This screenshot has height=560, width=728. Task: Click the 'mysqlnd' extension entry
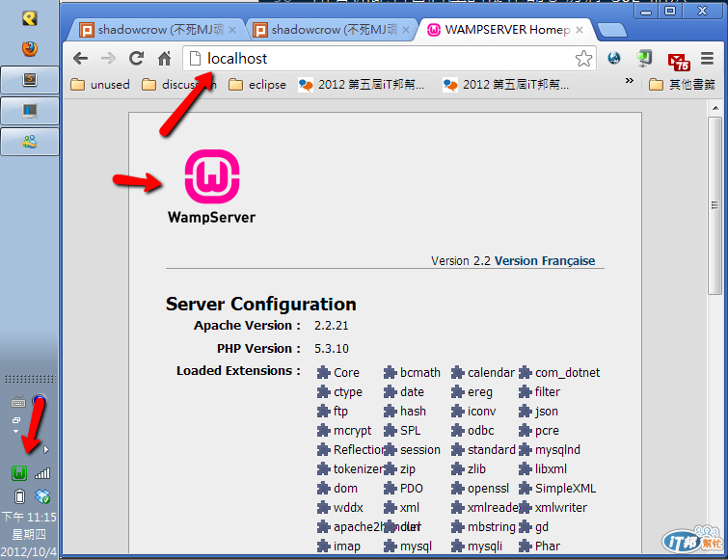click(550, 450)
